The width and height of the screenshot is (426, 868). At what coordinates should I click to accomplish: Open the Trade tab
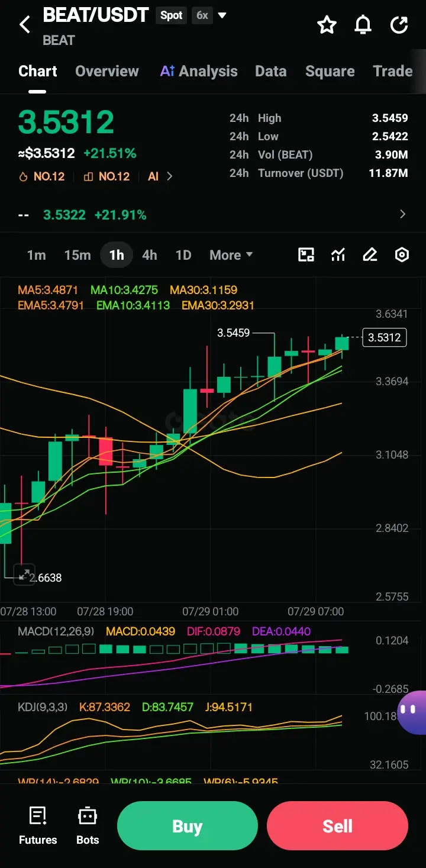[x=393, y=71]
